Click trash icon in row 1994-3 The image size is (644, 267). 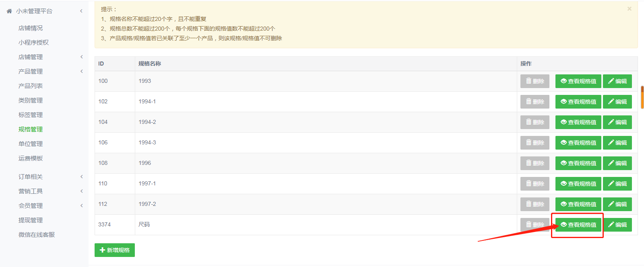[528, 143]
